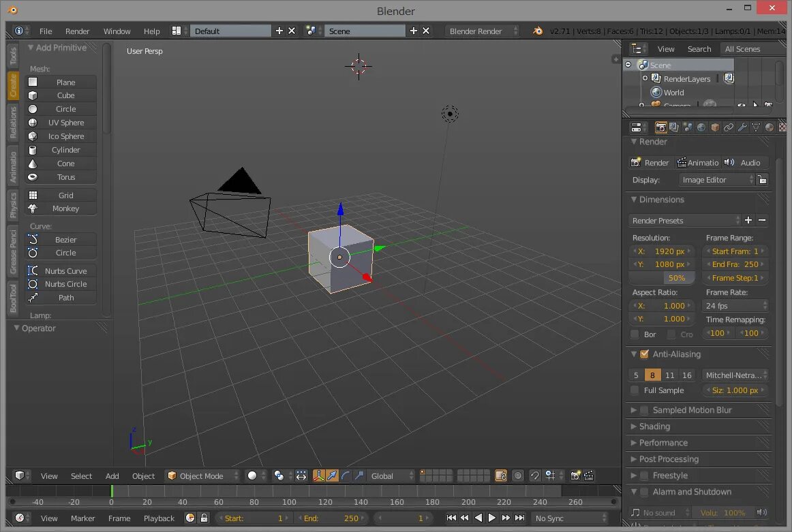This screenshot has width=792, height=532.
Task: Enable the Freestyle checkbox
Action: pyautogui.click(x=645, y=475)
